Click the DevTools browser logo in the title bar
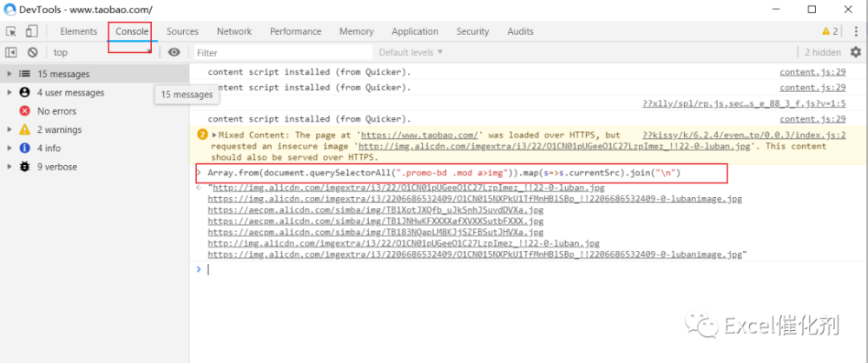This screenshot has height=363, width=868. (x=10, y=10)
